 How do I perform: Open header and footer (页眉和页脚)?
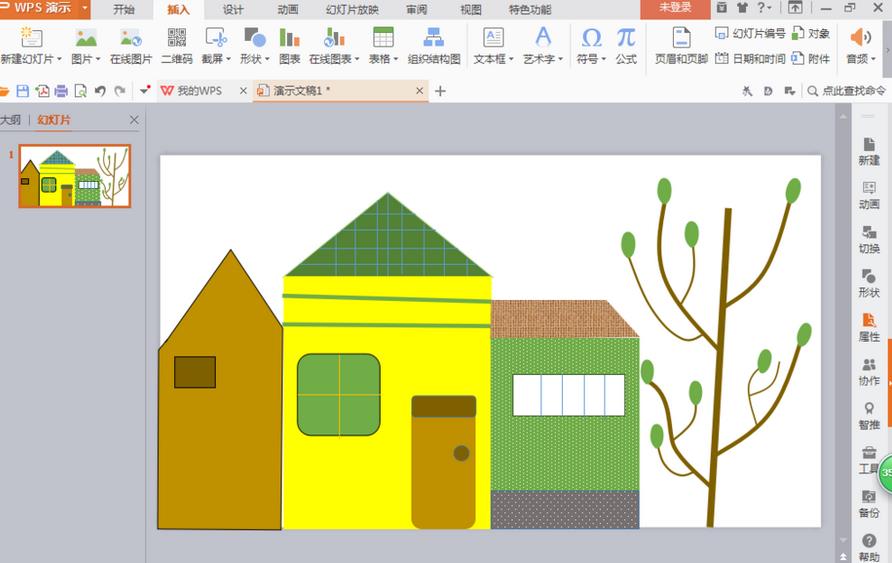pos(680,46)
